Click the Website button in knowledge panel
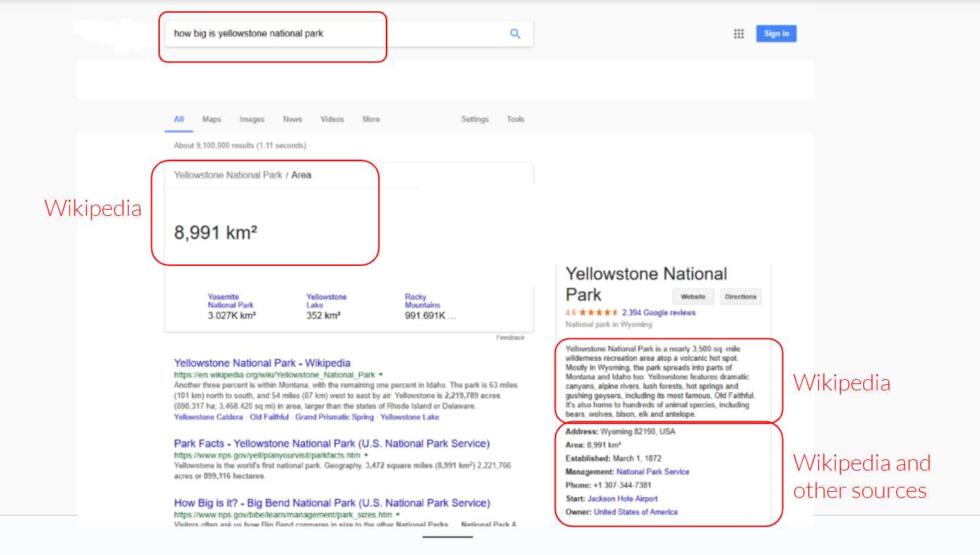Screen dimensions: 980x555 point(693,297)
